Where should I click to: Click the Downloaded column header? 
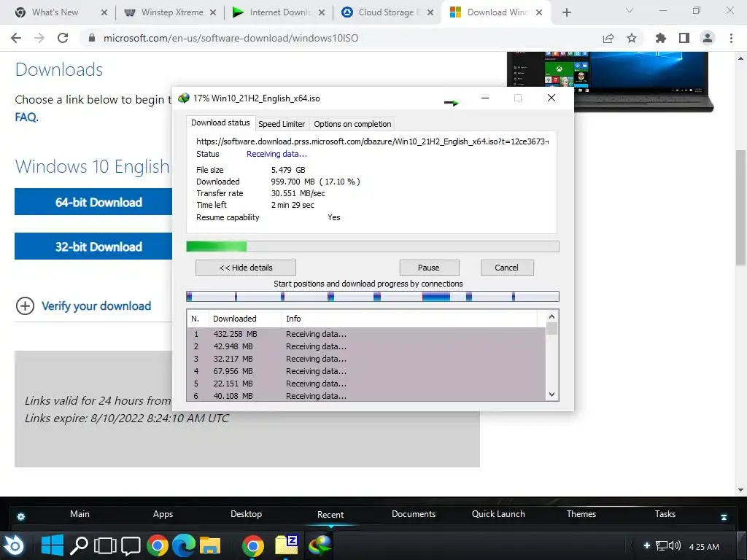click(x=244, y=319)
